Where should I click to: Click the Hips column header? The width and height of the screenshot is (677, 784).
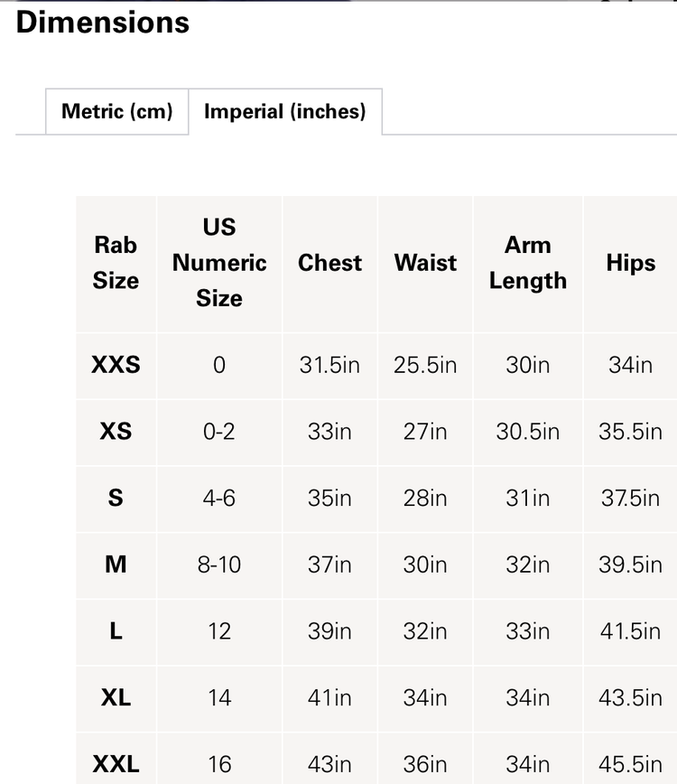(630, 263)
